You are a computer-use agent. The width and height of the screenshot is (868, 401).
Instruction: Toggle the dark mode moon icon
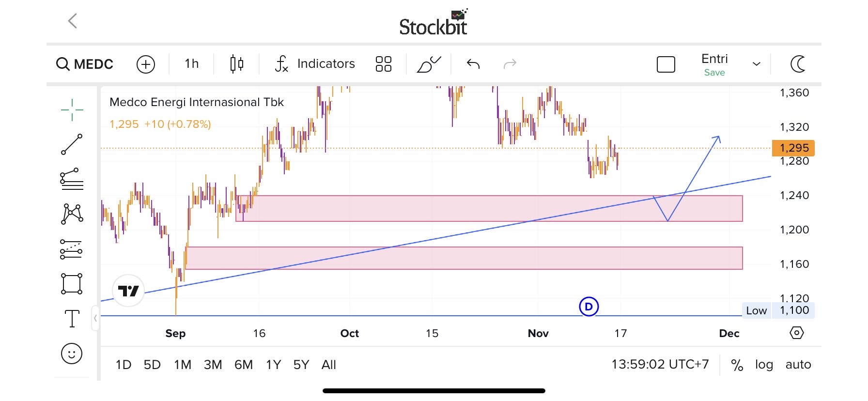pos(798,64)
